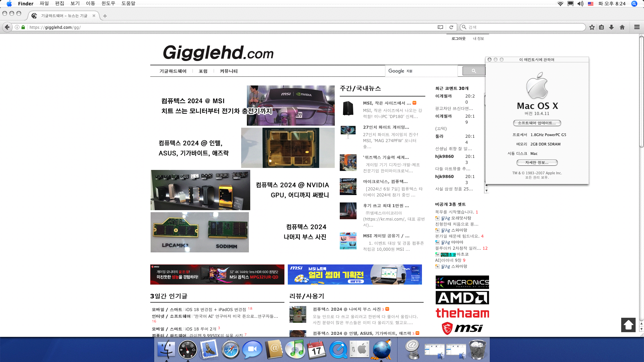Click the Gigglehd.com logo

[218, 52]
